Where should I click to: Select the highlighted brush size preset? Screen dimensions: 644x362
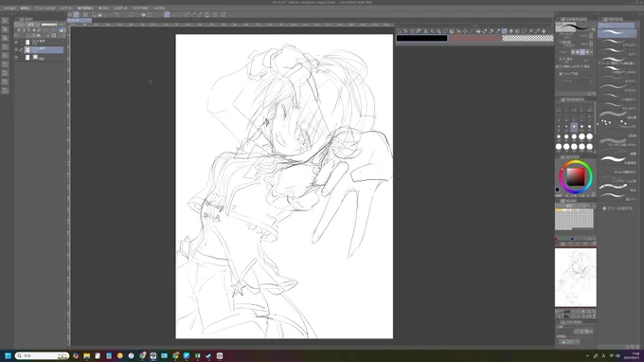[574, 127]
